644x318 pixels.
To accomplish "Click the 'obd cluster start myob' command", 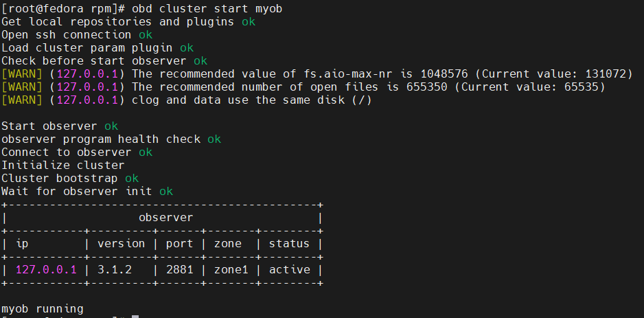I will pyautogui.click(x=206, y=8).
